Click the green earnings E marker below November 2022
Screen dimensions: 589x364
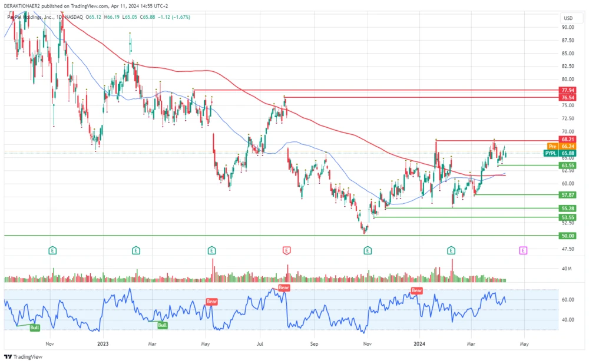[x=52, y=250]
